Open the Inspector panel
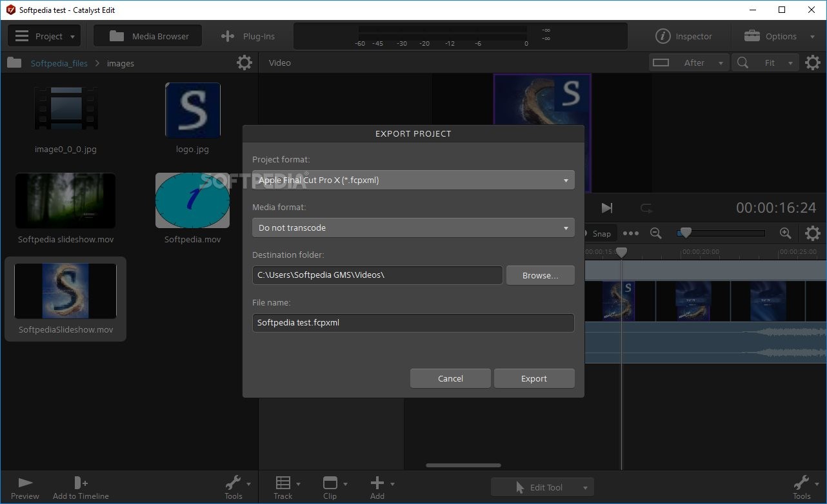This screenshot has height=504, width=827. pyautogui.click(x=684, y=36)
